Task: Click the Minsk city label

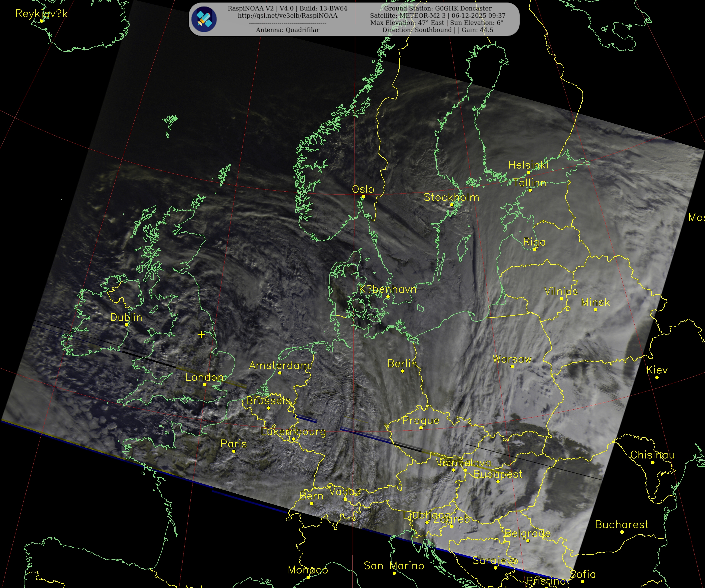Action: point(595,302)
